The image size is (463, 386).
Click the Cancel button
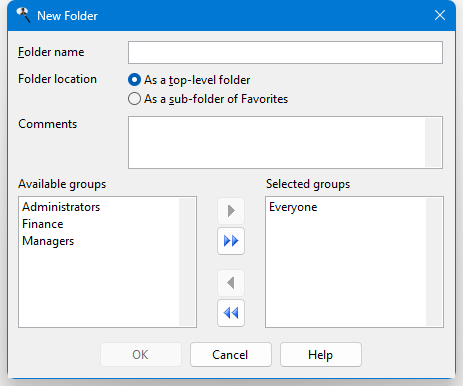click(x=231, y=355)
